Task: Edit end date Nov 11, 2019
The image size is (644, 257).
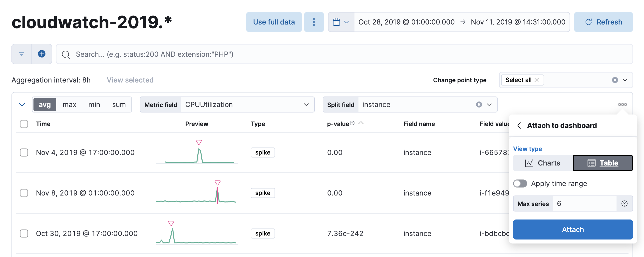Action: coord(518,22)
